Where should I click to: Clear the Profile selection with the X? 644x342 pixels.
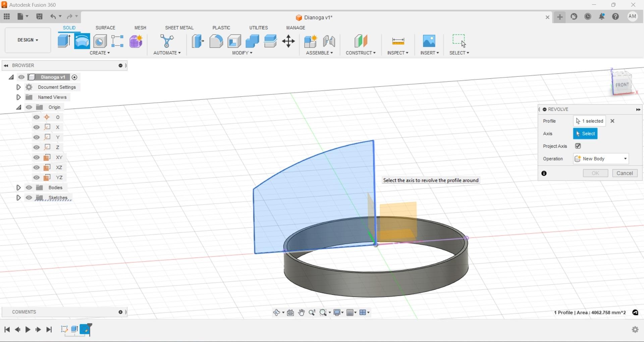click(612, 121)
